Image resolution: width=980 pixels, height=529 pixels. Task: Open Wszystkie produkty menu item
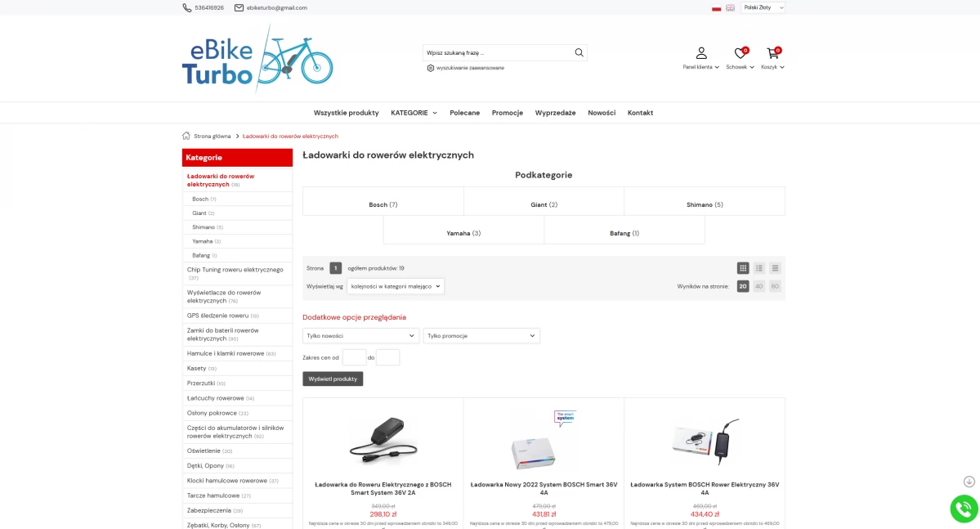point(347,113)
